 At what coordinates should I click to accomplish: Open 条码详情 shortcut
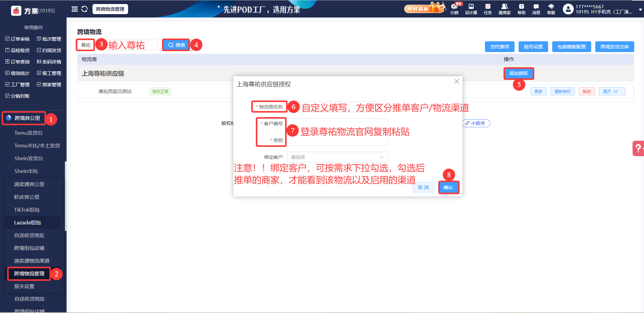[x=49, y=62]
